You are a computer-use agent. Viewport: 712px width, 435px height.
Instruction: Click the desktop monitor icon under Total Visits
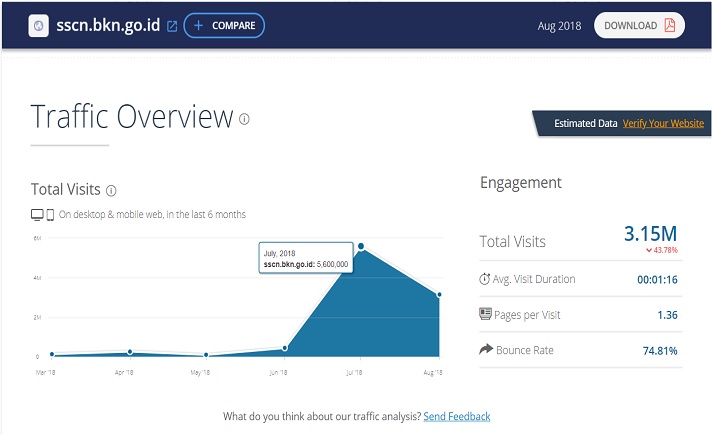tap(37, 214)
